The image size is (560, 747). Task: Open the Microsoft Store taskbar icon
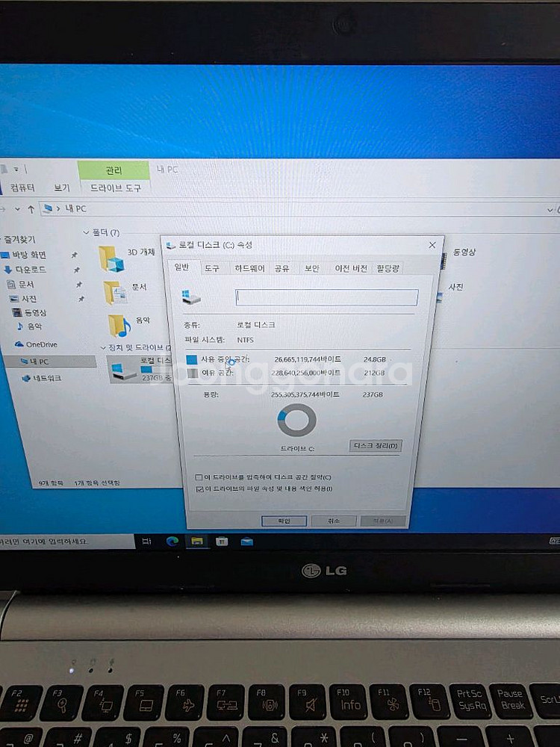[222, 542]
